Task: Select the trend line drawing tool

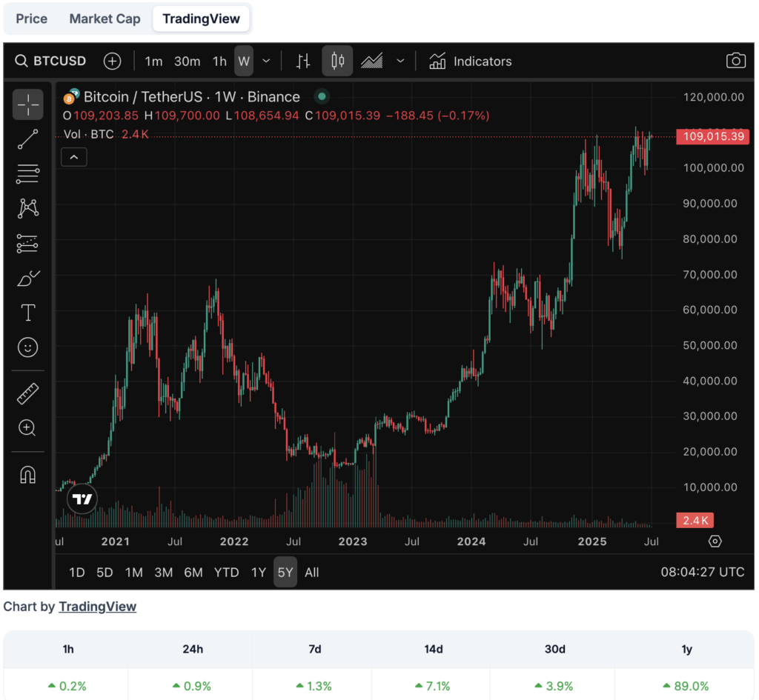Action: [x=27, y=139]
